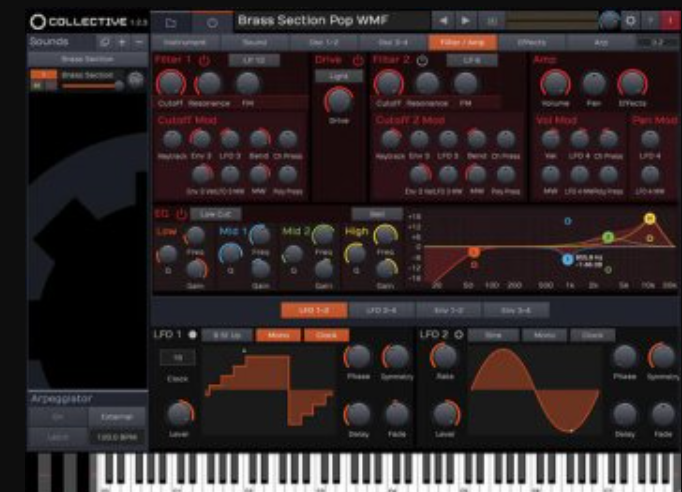682x492 pixels.
Task: Click the Brass Section layer volume slider
Action: coord(92,86)
